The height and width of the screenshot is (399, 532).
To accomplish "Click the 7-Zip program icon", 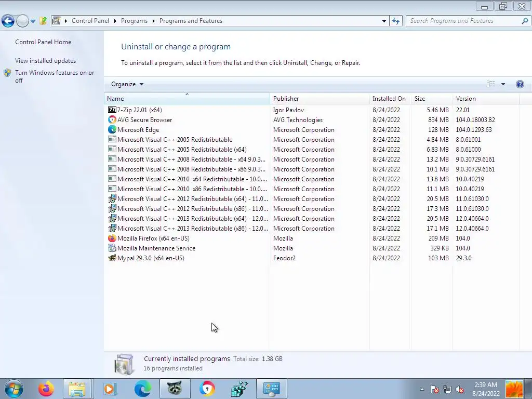I will coord(112,110).
